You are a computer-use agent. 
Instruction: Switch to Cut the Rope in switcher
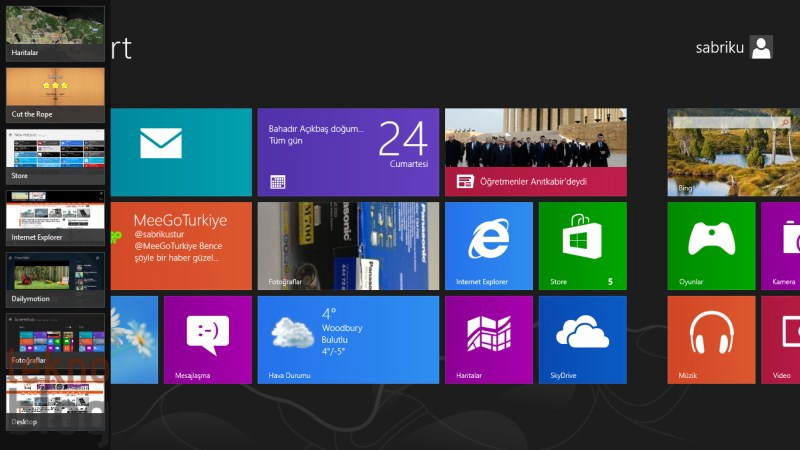pyautogui.click(x=55, y=95)
